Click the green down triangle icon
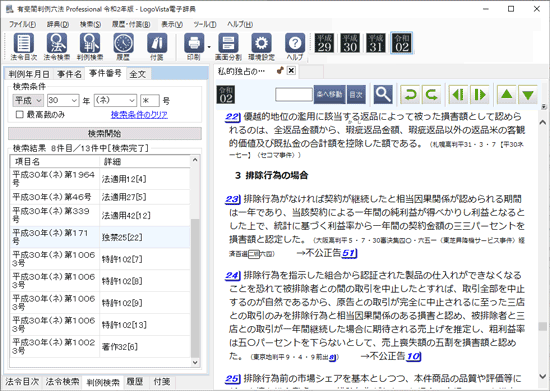Image resolution: width=550 pixels, height=391 pixels. [528, 94]
